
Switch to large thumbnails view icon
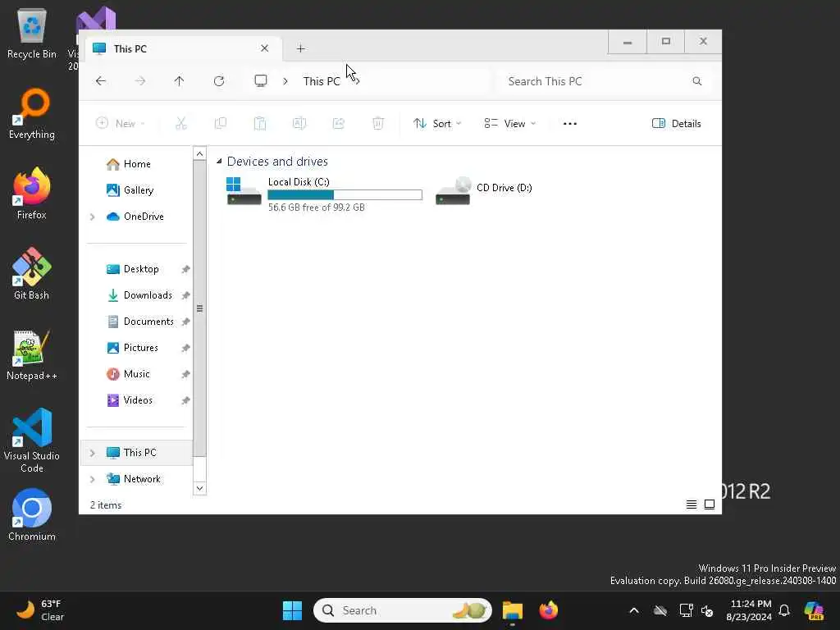[710, 504]
